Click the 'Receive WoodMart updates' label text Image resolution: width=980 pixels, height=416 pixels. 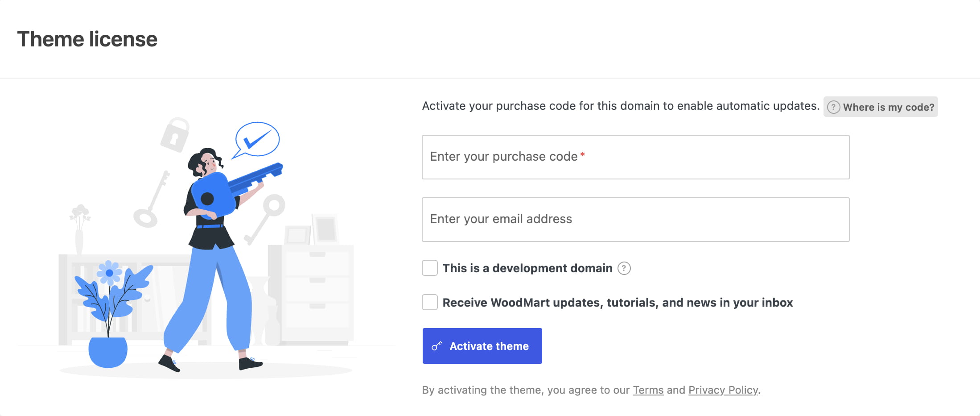click(x=618, y=303)
